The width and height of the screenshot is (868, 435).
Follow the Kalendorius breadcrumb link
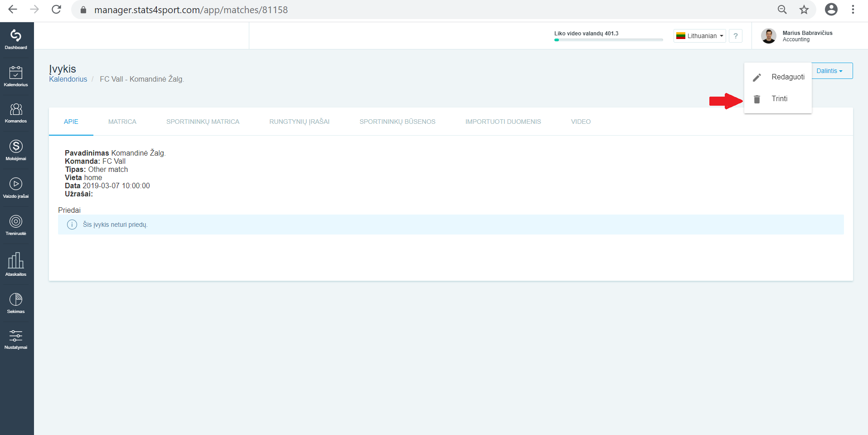[68, 79]
